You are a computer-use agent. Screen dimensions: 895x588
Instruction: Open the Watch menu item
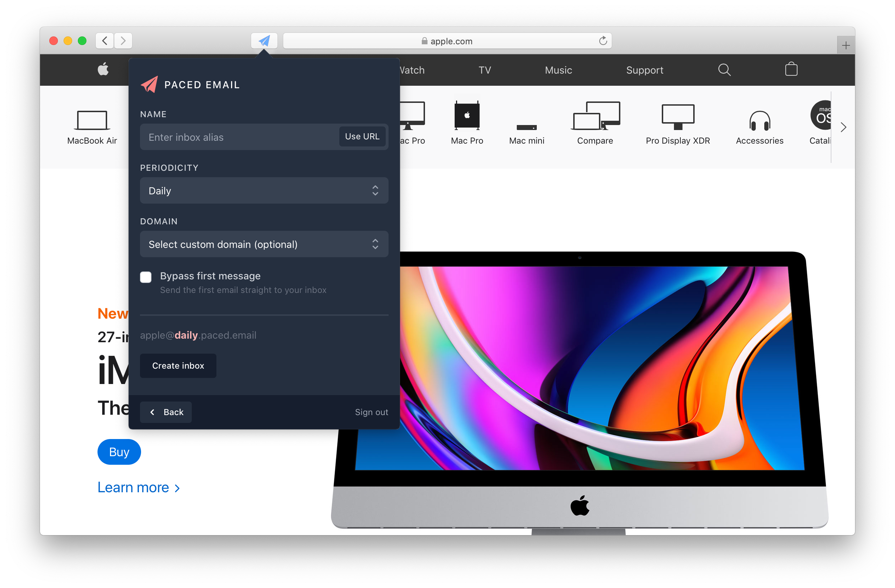click(412, 70)
